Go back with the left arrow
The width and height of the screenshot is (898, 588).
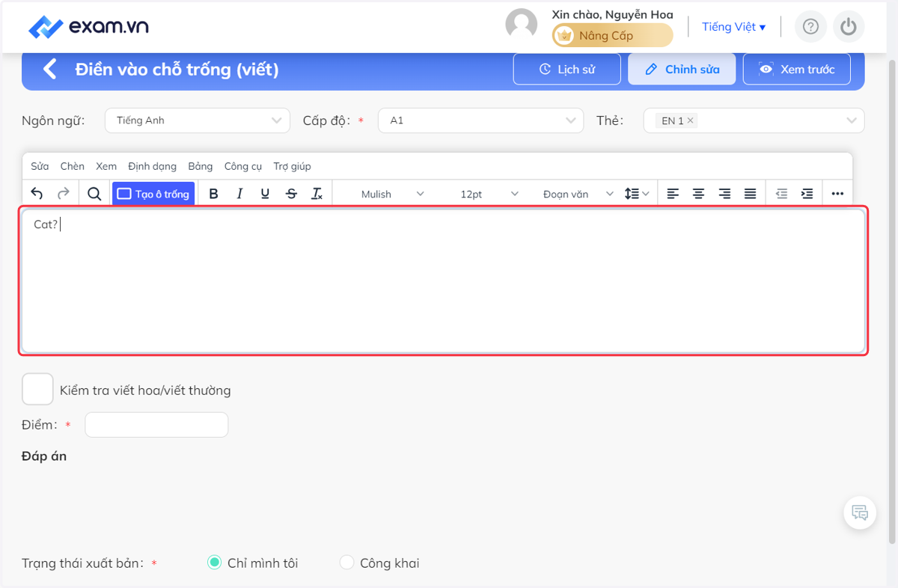click(x=49, y=70)
